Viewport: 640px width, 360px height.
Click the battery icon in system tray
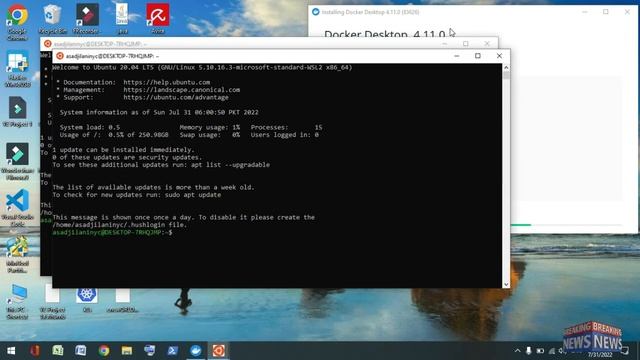click(x=540, y=351)
